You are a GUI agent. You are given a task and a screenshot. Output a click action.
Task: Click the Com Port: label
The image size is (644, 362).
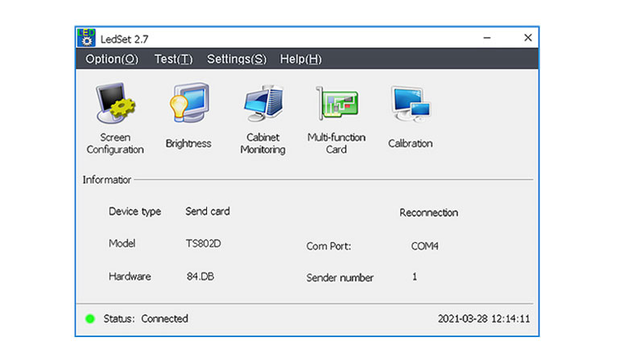tap(328, 246)
